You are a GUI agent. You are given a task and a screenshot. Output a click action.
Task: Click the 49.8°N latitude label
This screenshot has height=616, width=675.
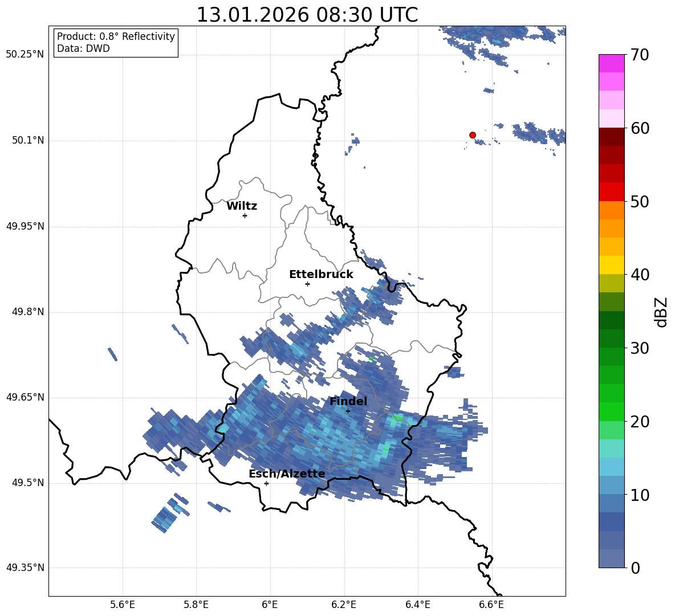tap(28, 311)
